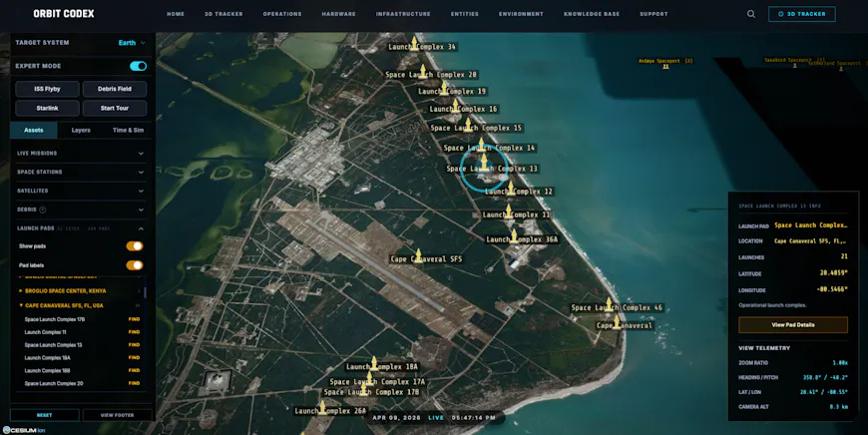Select the Launch Complex 34 pad marker
The height and width of the screenshot is (435, 868).
click(x=414, y=43)
